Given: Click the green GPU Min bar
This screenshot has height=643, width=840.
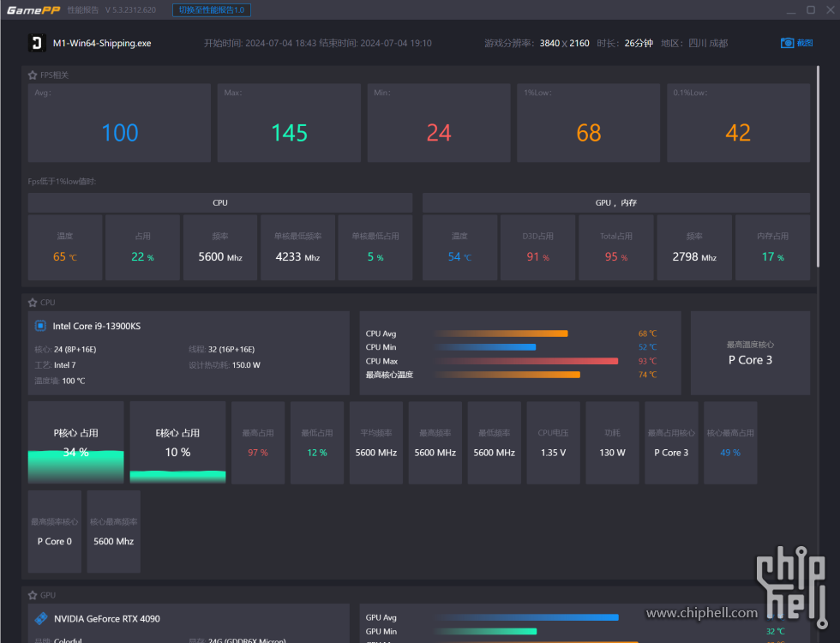Looking at the screenshot, I should coord(486,631).
